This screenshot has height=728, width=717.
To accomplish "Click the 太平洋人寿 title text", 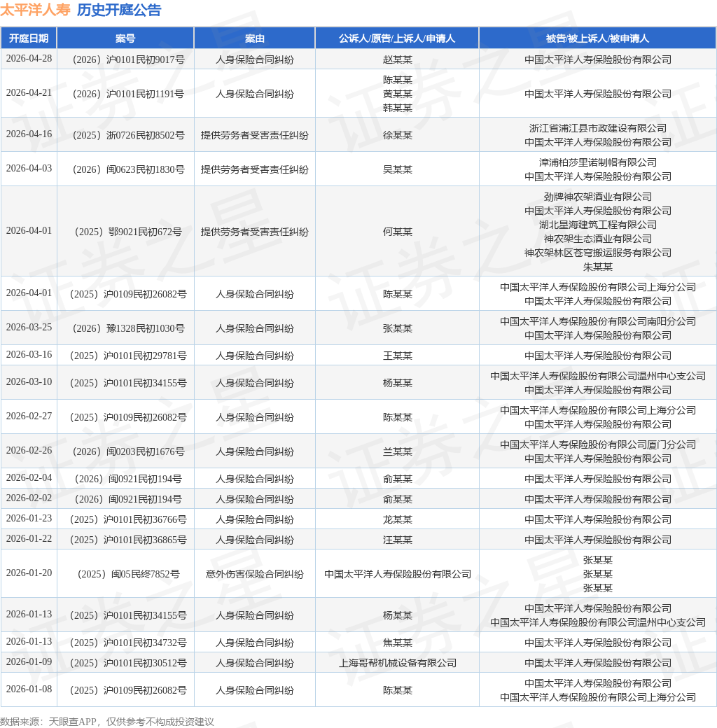I will click(x=35, y=10).
